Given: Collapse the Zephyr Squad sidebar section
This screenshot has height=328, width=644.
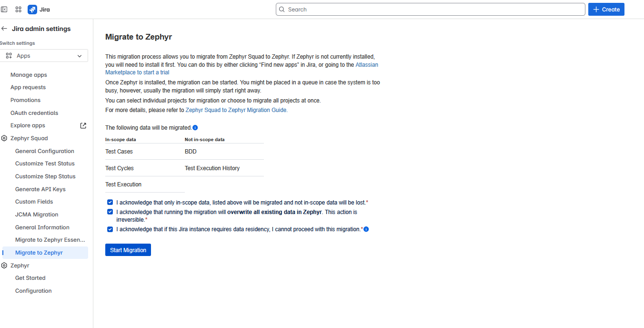Looking at the screenshot, I should pos(29,138).
